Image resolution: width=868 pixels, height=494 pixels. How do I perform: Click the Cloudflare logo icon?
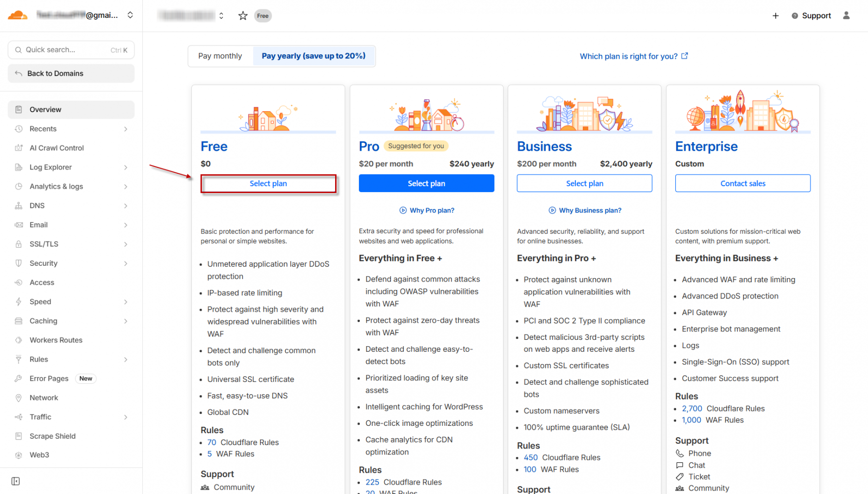point(18,15)
